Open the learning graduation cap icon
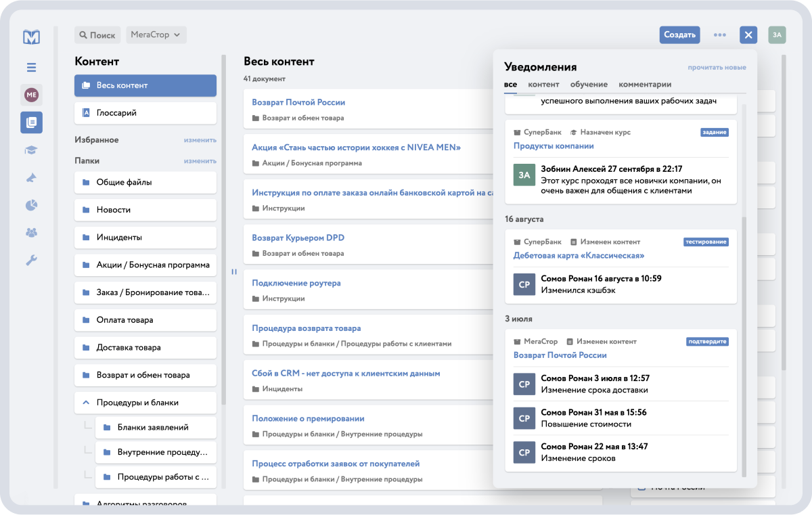 31,150
